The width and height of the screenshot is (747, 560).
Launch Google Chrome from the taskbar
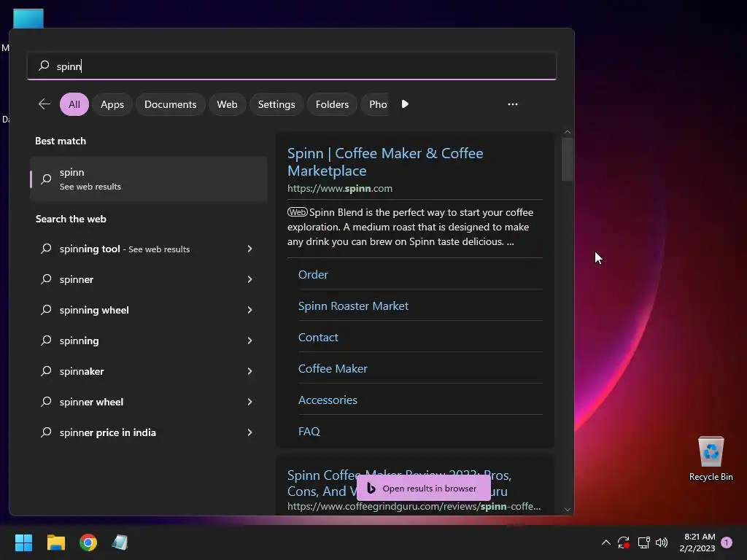point(88,542)
